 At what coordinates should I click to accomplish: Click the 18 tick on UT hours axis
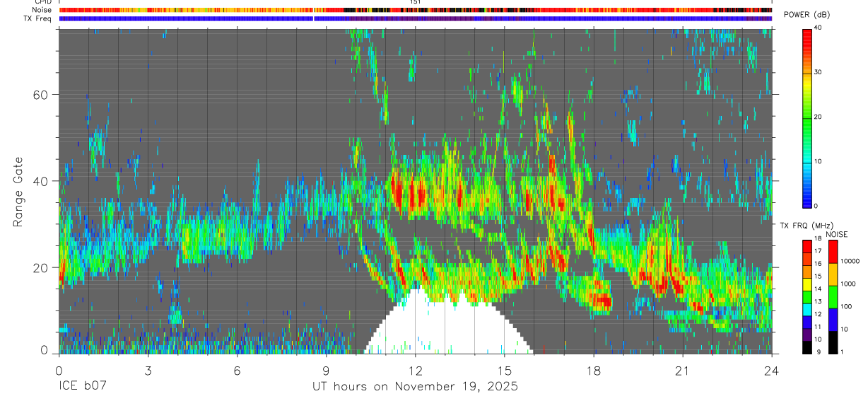point(593,370)
